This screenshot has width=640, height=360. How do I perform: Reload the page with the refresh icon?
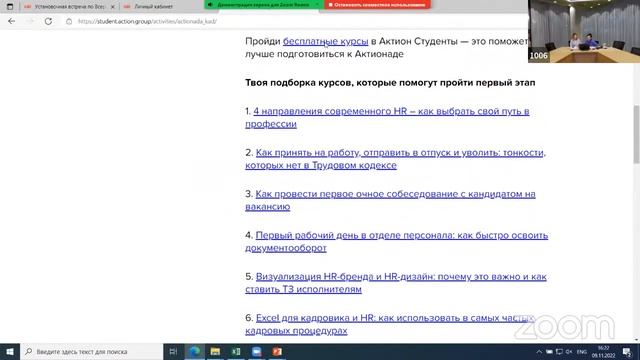(x=48, y=21)
